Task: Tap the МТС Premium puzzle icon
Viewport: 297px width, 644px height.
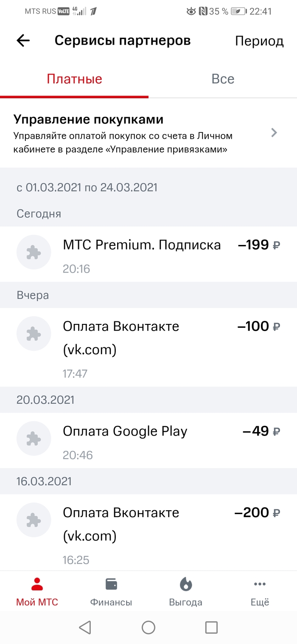Action: (34, 253)
